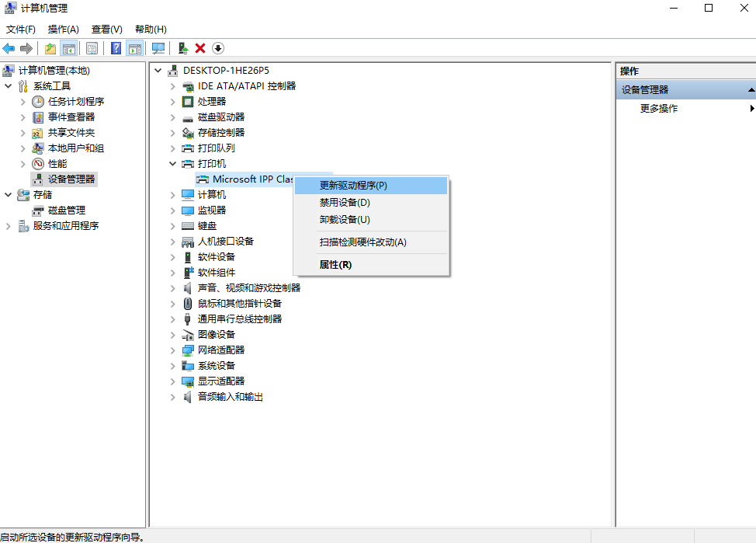Choose 卸载设备(U) from context menu

[x=371, y=220]
